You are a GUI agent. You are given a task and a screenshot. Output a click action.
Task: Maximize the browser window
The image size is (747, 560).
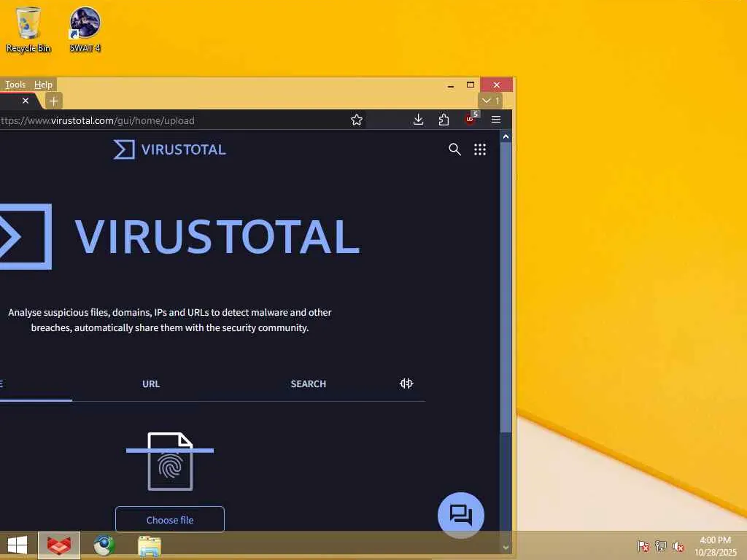click(x=471, y=85)
